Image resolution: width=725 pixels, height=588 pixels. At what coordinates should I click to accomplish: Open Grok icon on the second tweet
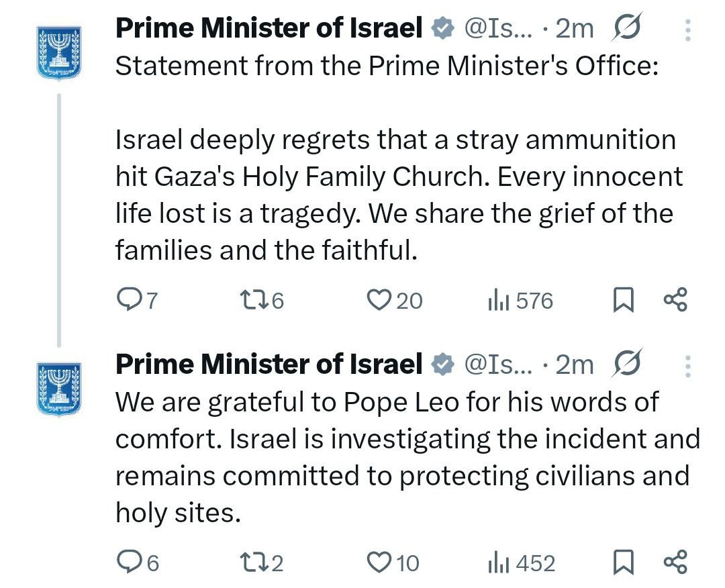coord(627,363)
